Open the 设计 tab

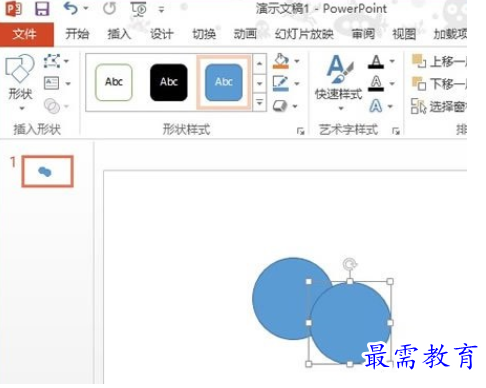[x=161, y=34]
